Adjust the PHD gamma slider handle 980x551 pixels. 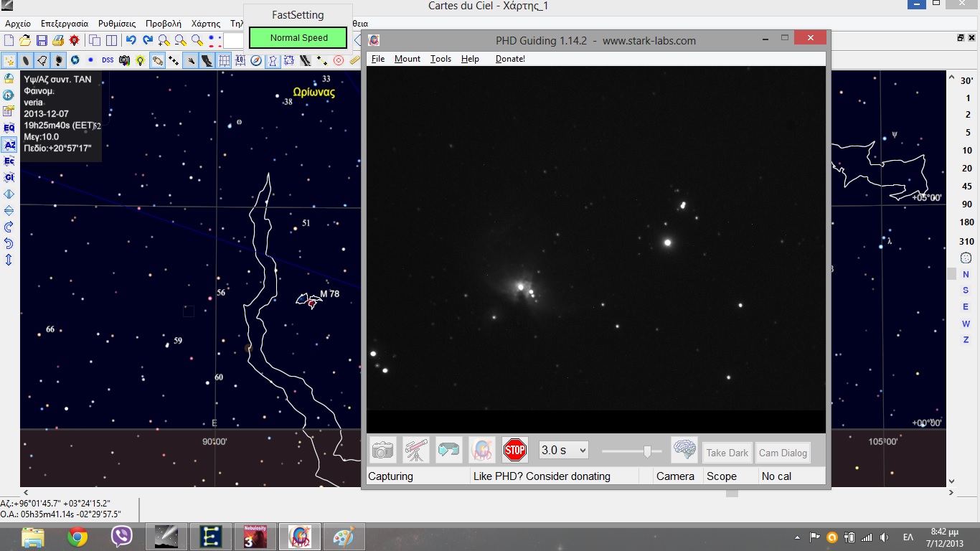648,451
